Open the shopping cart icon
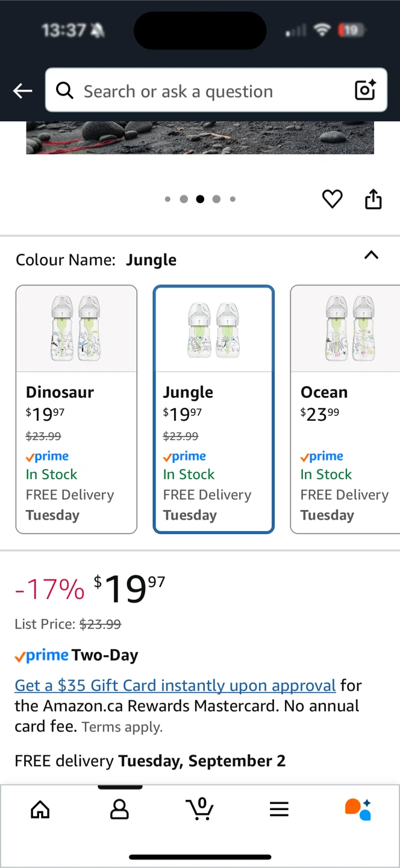The height and width of the screenshot is (868, 400). (x=200, y=808)
